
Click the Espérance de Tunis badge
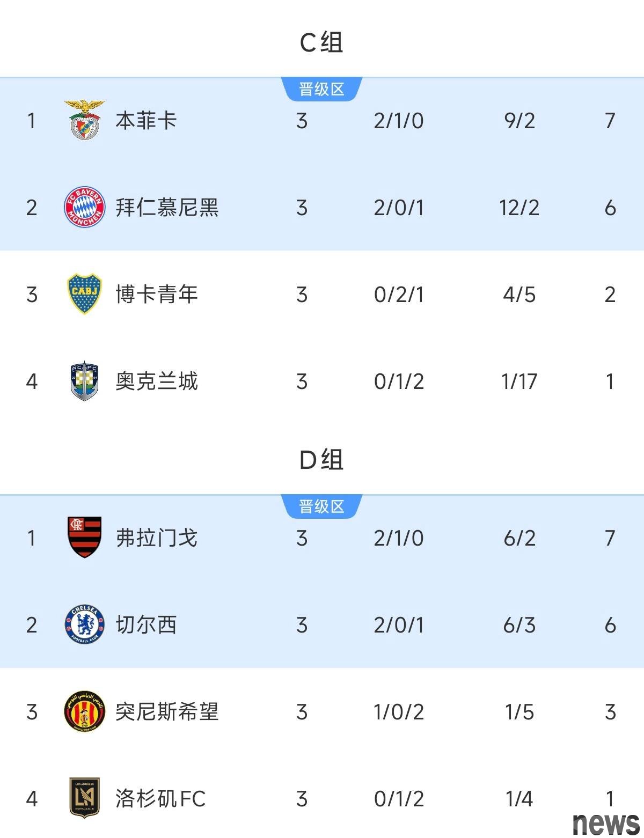[x=85, y=711]
